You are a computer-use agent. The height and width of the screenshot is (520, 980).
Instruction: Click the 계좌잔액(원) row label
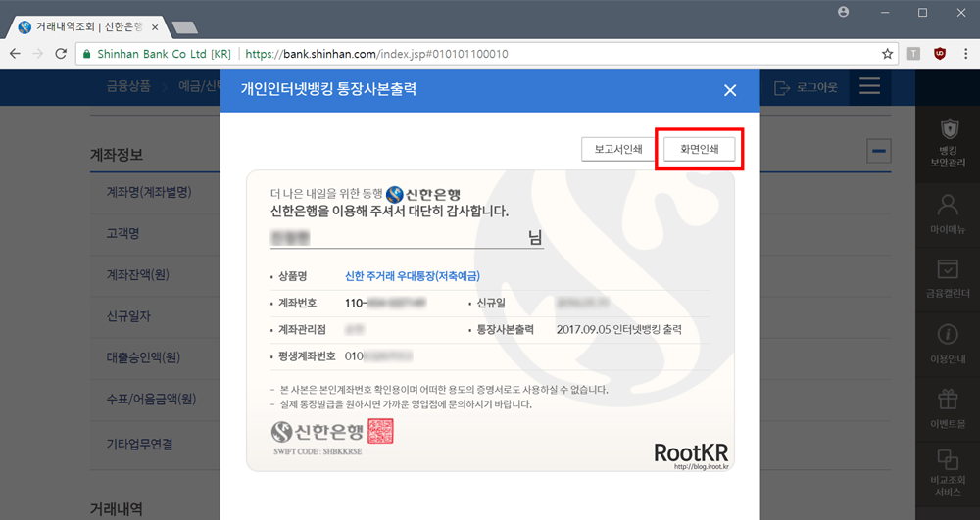coord(137,274)
